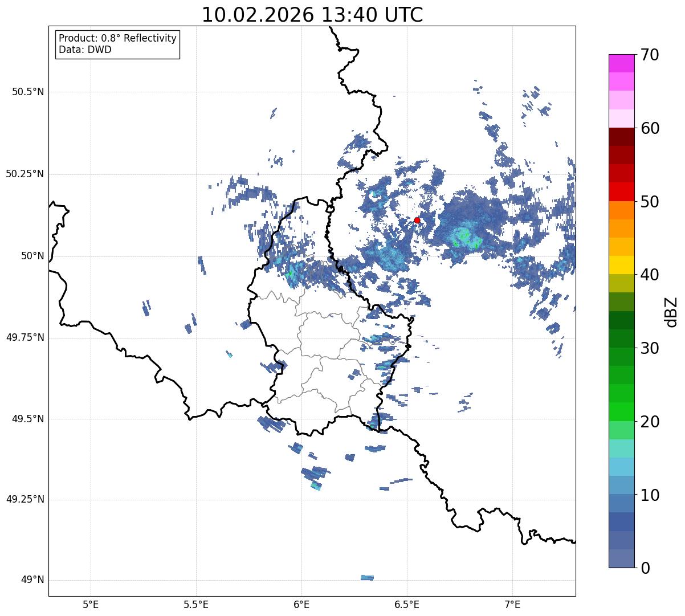Click the latitude label 50.5°N

coord(27,92)
